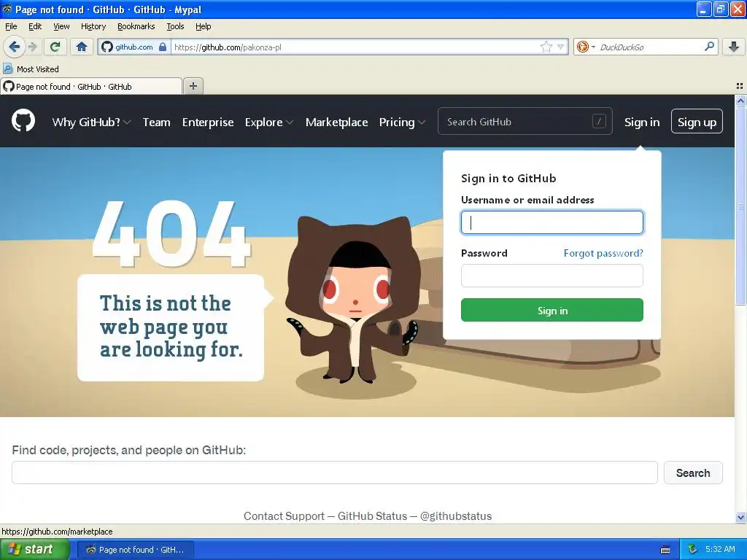Open the GitHub Status link
This screenshot has width=747, height=560.
(372, 516)
